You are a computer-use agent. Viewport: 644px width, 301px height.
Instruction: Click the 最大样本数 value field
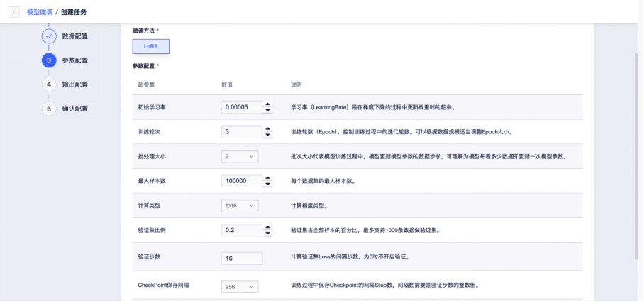coord(241,181)
